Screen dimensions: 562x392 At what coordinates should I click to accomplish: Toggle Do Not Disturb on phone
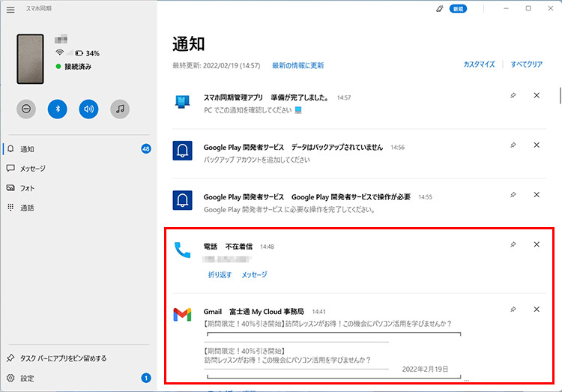coord(26,109)
